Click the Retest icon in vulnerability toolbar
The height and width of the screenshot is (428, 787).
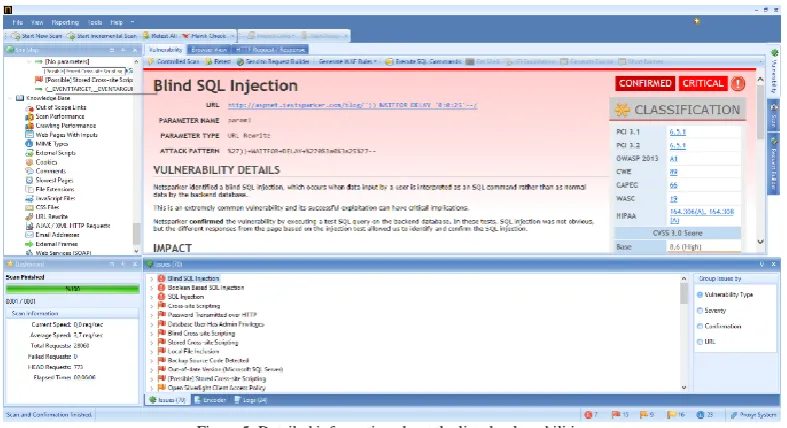pyautogui.click(x=209, y=62)
